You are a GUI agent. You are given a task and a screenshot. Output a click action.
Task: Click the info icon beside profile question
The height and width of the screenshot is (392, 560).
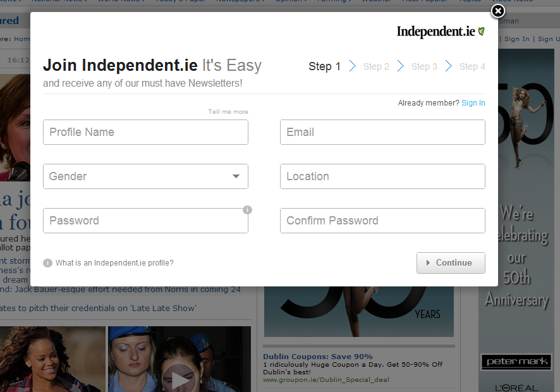pos(47,263)
